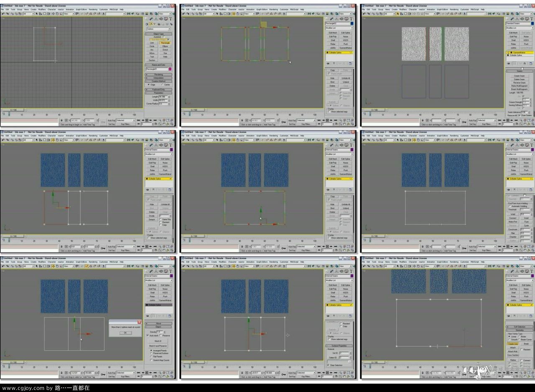This screenshot has height=392, width=535.
Task: Select Center radio button under Creation Method
Action: pyautogui.click(x=162, y=84)
